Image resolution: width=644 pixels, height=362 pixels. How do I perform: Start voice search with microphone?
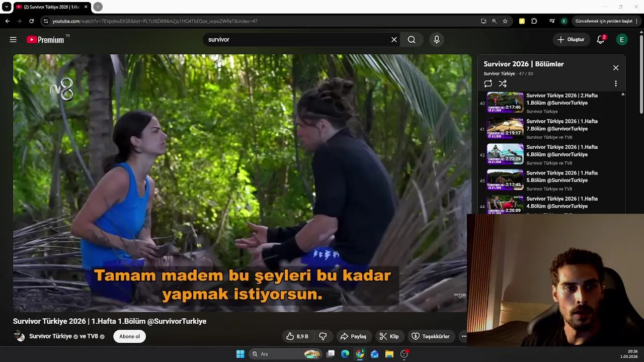437,40
